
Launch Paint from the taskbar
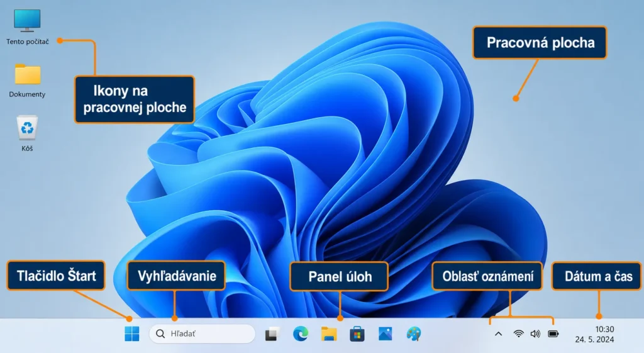click(414, 333)
